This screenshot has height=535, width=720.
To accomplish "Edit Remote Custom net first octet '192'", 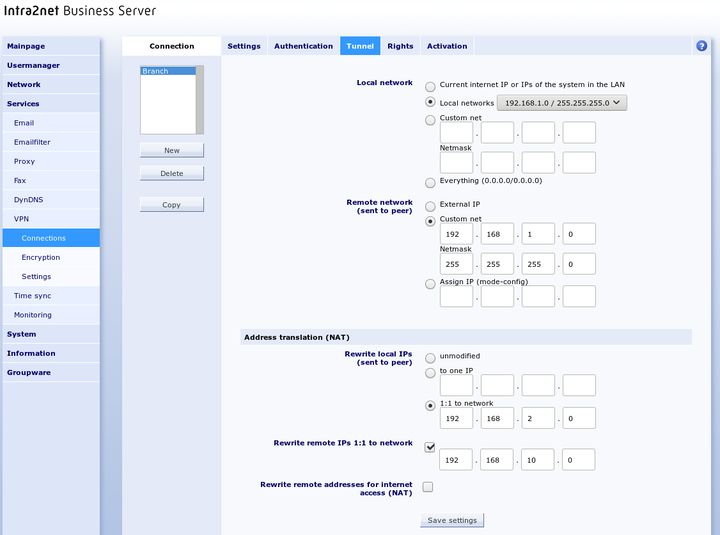I will pyautogui.click(x=456, y=234).
